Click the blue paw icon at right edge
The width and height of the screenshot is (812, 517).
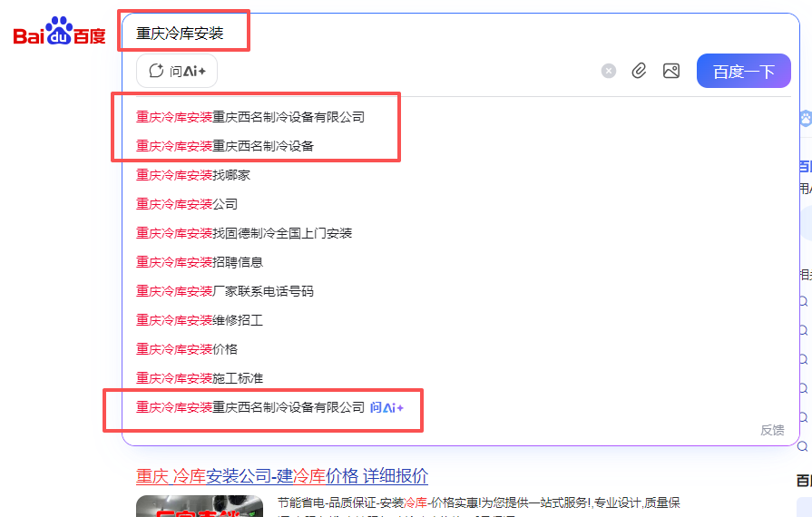805,119
